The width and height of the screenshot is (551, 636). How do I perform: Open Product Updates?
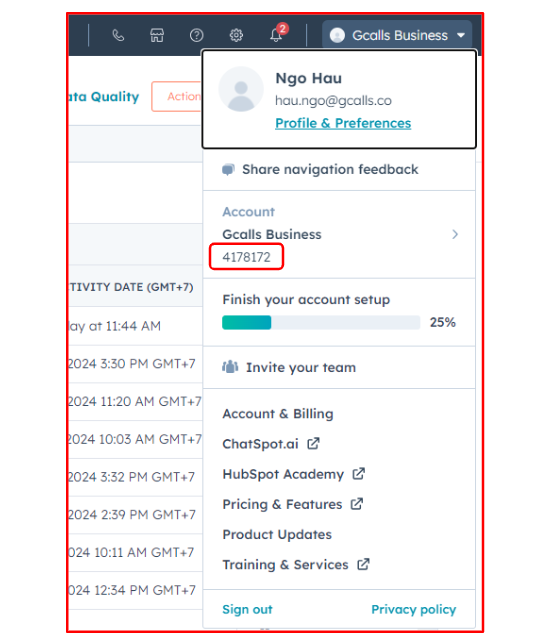point(277,535)
